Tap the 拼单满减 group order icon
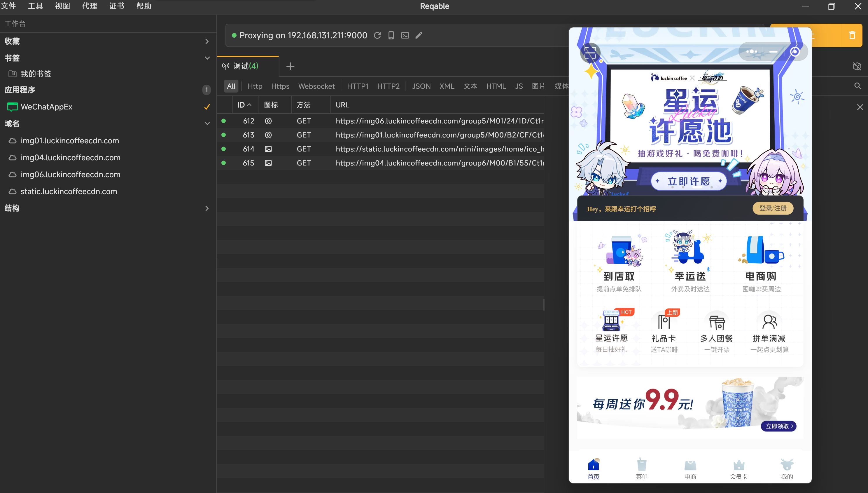The image size is (868, 493). click(x=770, y=322)
